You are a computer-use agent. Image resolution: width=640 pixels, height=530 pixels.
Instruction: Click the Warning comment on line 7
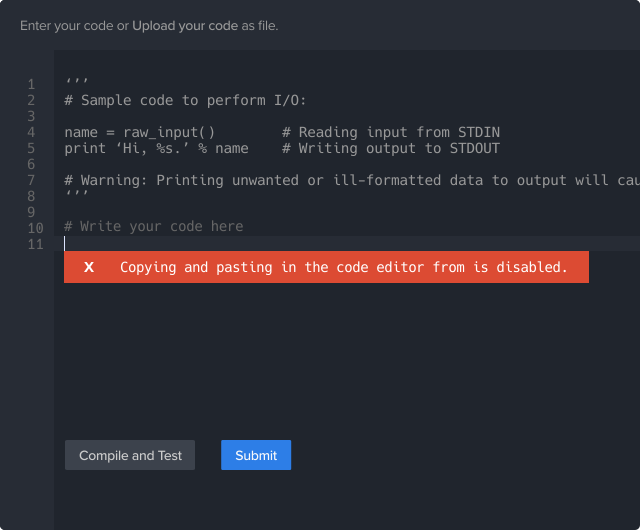[352, 180]
